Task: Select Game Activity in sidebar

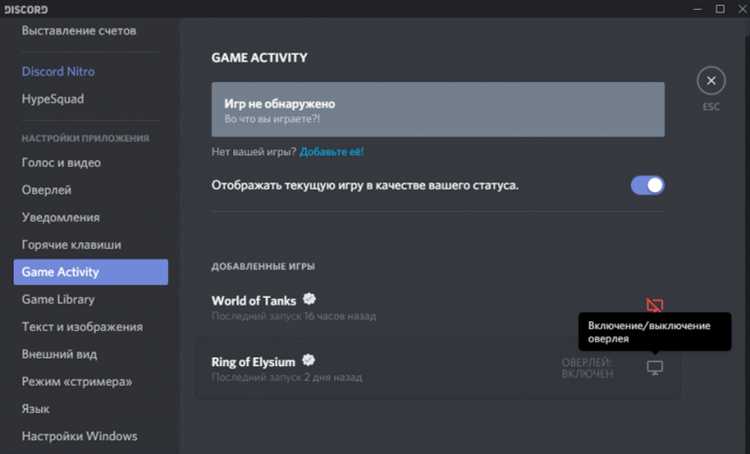Action: pyautogui.click(x=91, y=272)
